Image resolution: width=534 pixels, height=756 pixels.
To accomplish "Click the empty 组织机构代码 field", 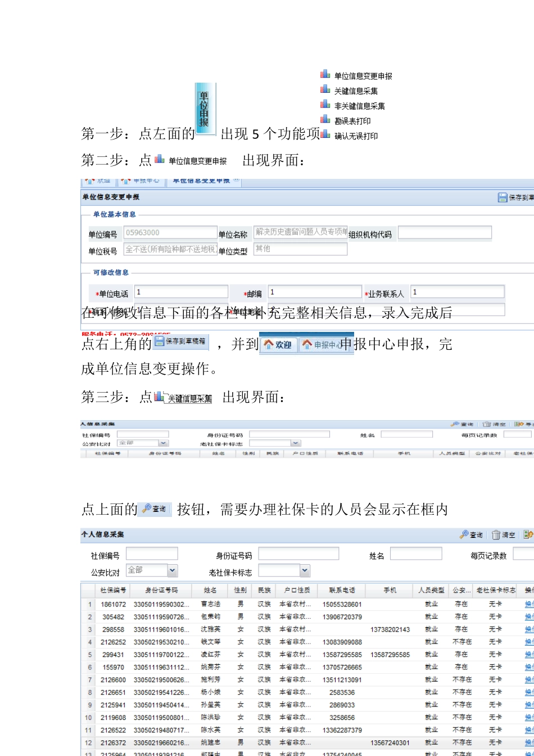I will pyautogui.click(x=445, y=232).
